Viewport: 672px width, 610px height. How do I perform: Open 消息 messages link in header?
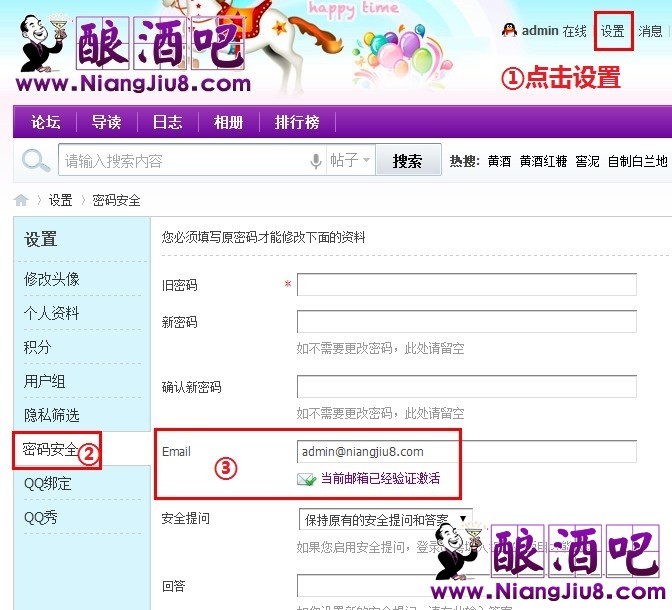650,31
